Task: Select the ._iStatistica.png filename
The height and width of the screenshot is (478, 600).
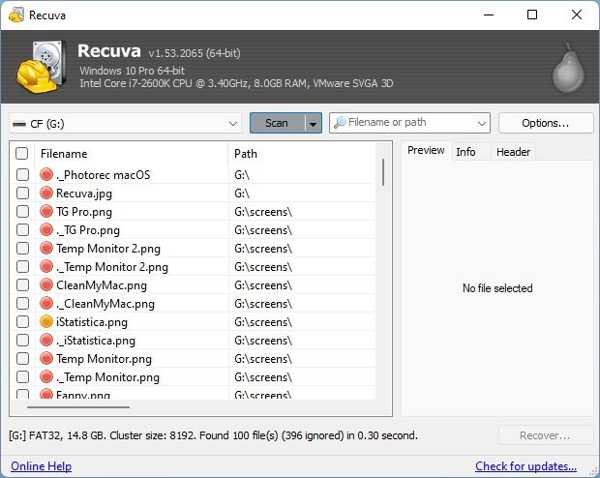Action: tap(96, 340)
